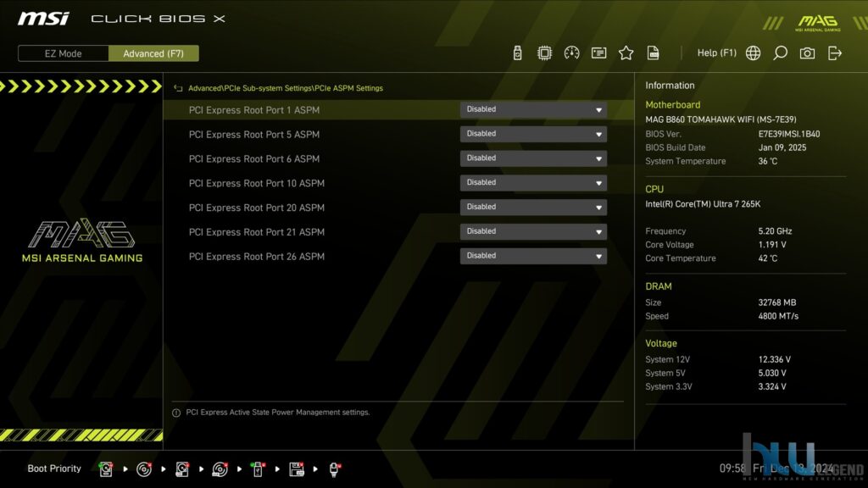Click the CPU chip icon in toolbar

544,53
